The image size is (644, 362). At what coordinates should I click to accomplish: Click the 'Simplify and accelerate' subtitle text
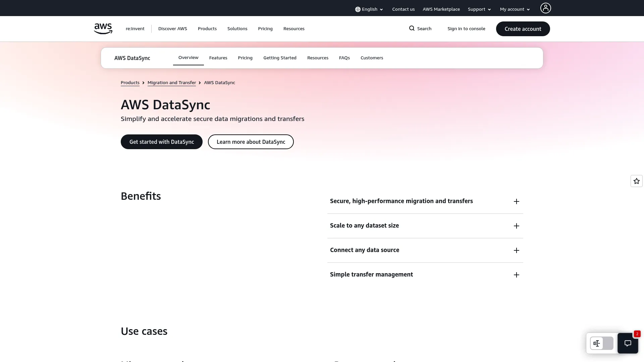point(213,119)
